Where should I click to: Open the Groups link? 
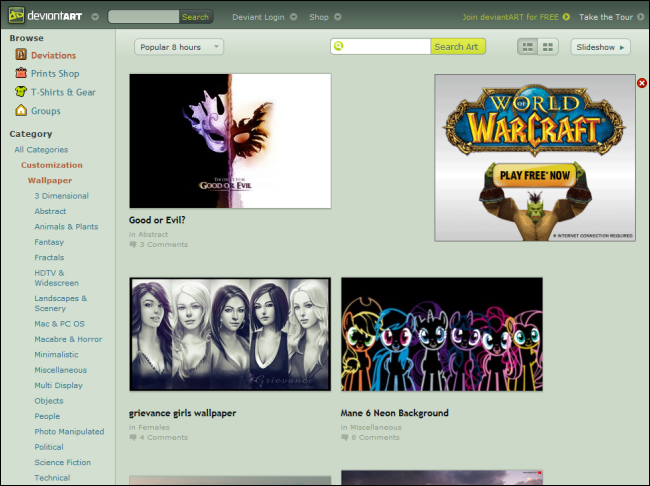(46, 111)
